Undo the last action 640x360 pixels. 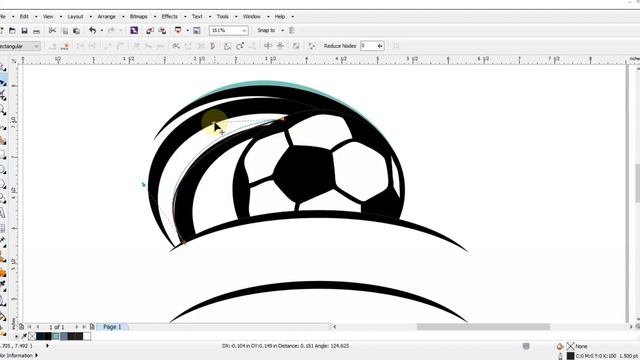[x=93, y=31]
